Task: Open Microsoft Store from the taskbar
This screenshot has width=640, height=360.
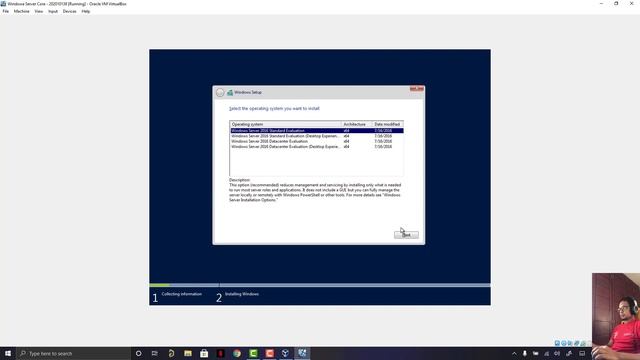Action: click(x=204, y=353)
